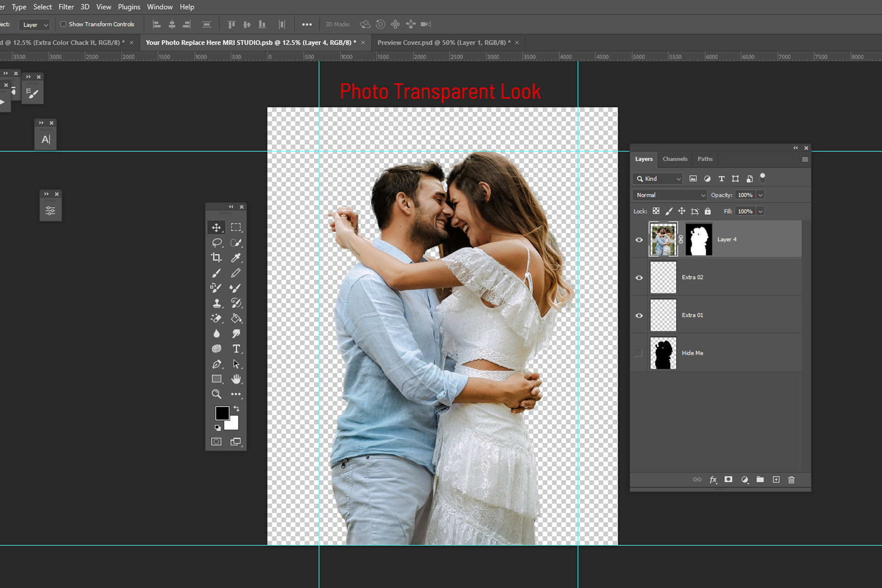Create a new layer icon

(776, 480)
